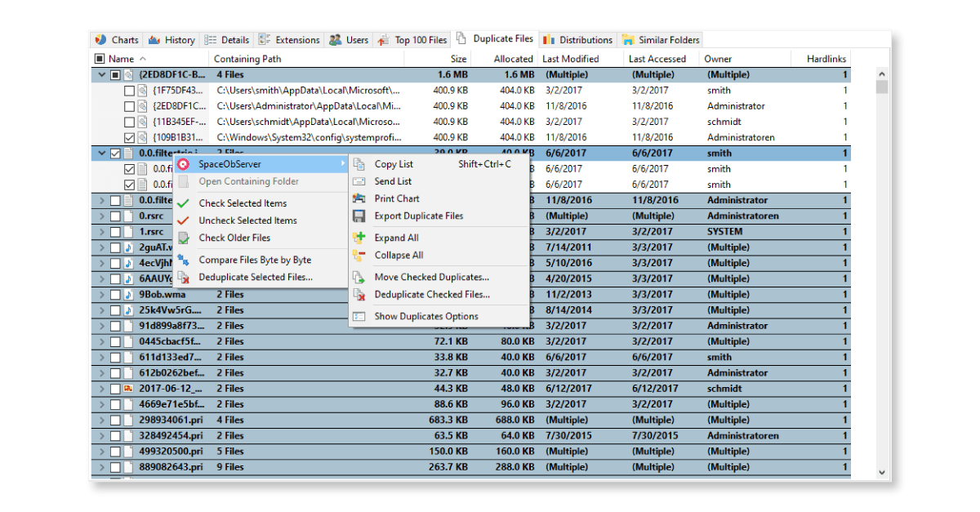
Task: Expand the 0445cbacf5f group
Action: point(102,342)
